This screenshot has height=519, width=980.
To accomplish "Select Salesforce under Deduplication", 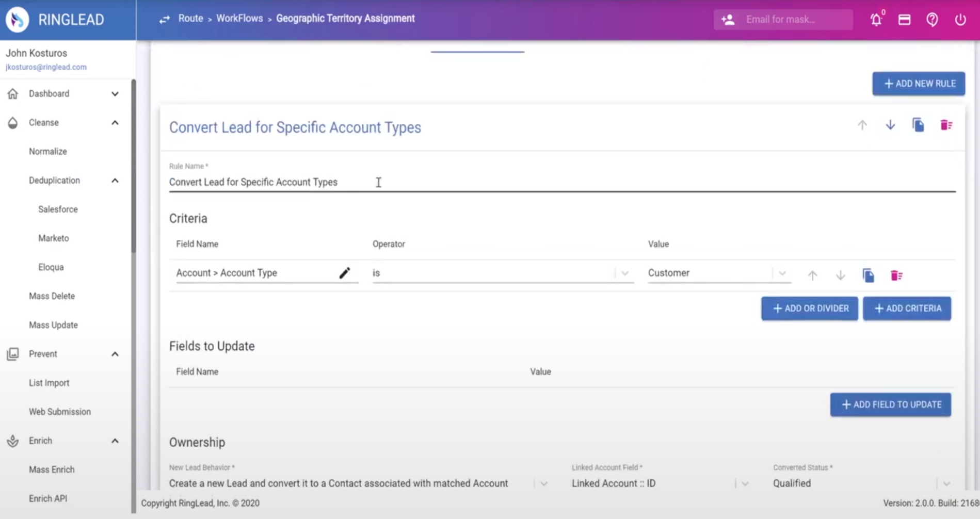I will [58, 209].
